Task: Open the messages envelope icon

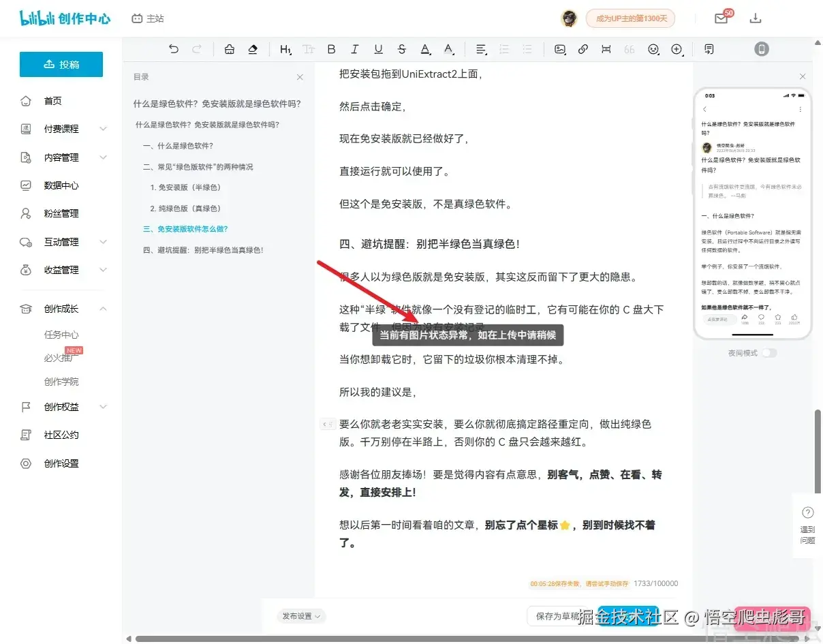Action: (721, 18)
